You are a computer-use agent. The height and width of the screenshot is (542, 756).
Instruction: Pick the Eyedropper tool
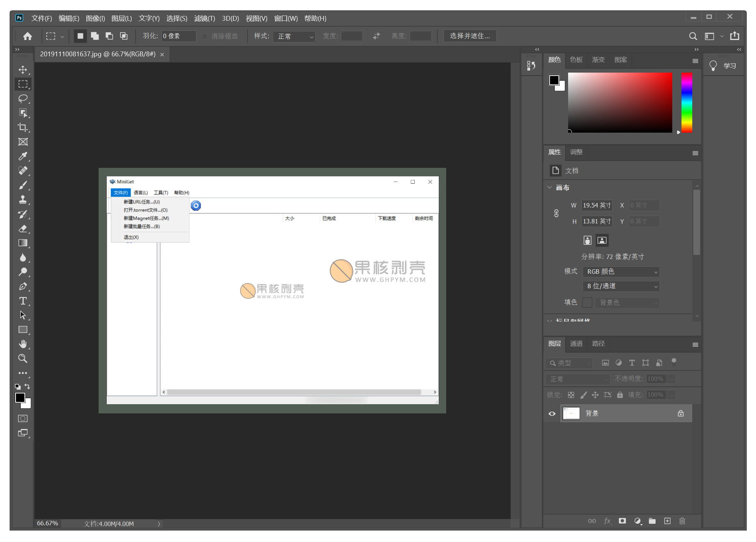coord(23,156)
